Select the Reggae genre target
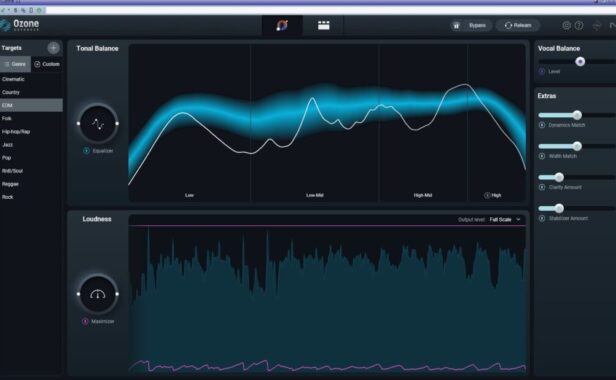Viewport: 616px width, 380px height. 31,184
